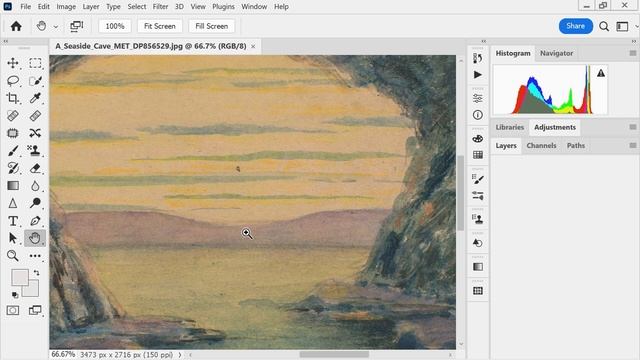
Task: Open the File menu
Action: coord(25,7)
